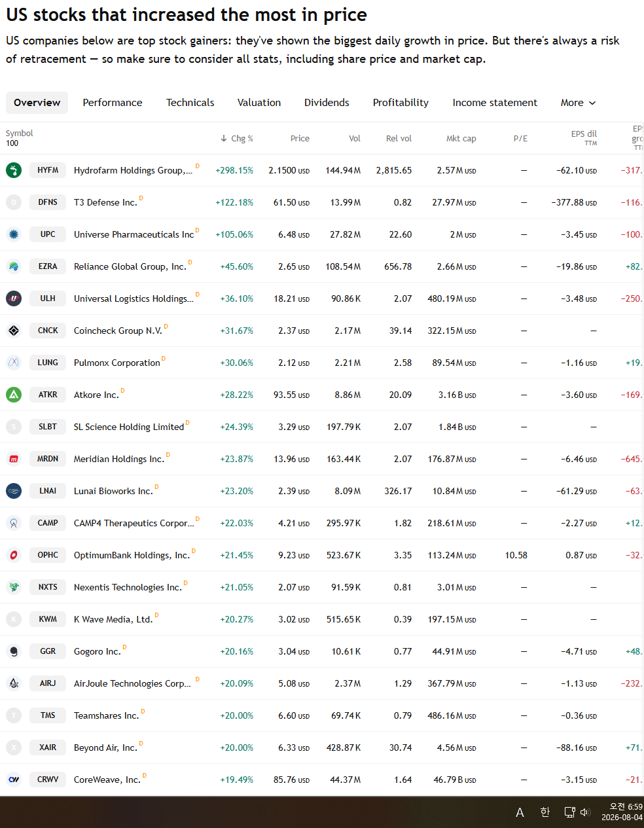
Task: Click the 2,815.65 relative volume cell
Action: (394, 170)
